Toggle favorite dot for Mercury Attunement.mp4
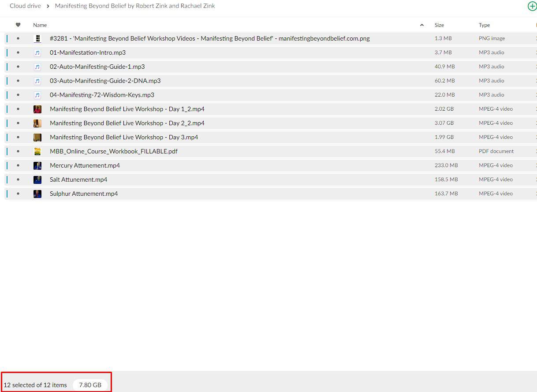537x392 pixels. click(x=18, y=165)
